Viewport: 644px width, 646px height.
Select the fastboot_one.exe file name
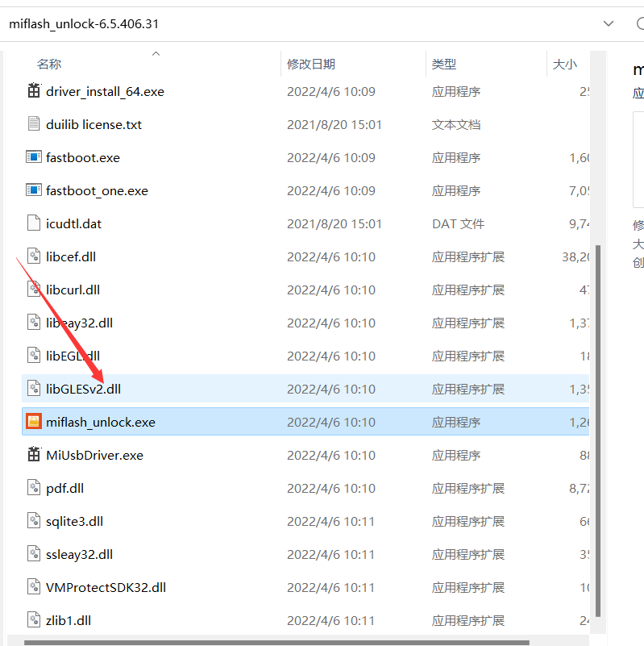coord(97,191)
